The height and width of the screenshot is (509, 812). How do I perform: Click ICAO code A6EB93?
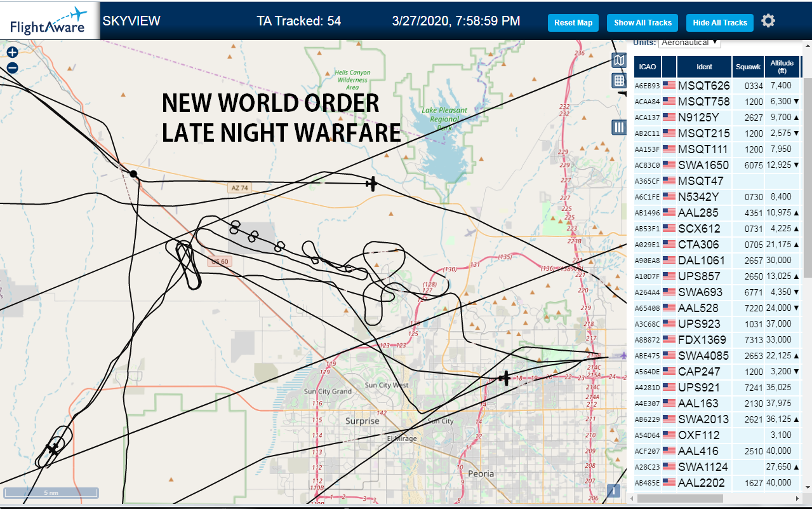tap(648, 86)
